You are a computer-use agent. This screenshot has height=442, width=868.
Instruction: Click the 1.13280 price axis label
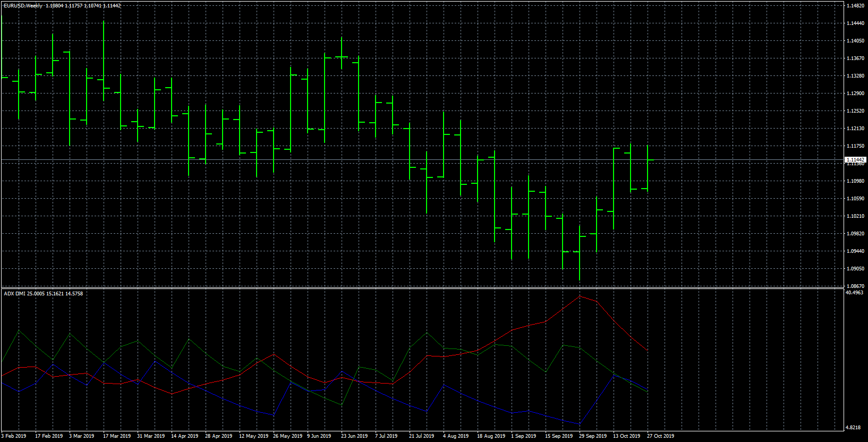point(855,76)
